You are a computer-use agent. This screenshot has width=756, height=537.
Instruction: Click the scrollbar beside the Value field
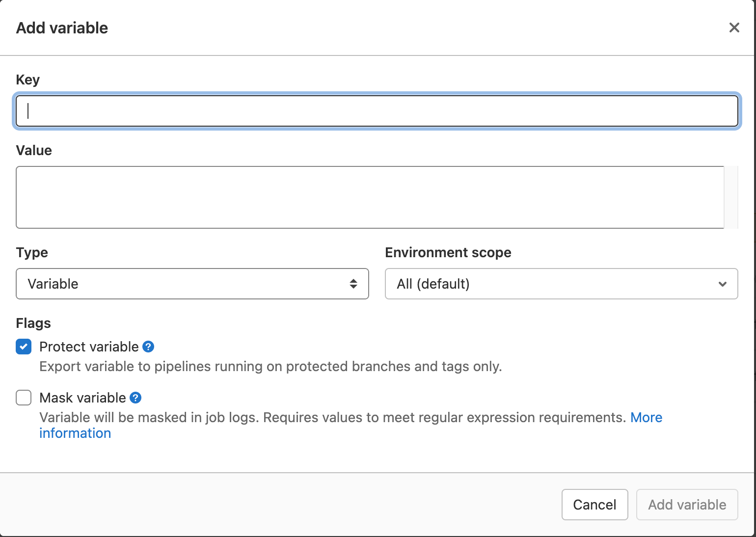(x=731, y=196)
